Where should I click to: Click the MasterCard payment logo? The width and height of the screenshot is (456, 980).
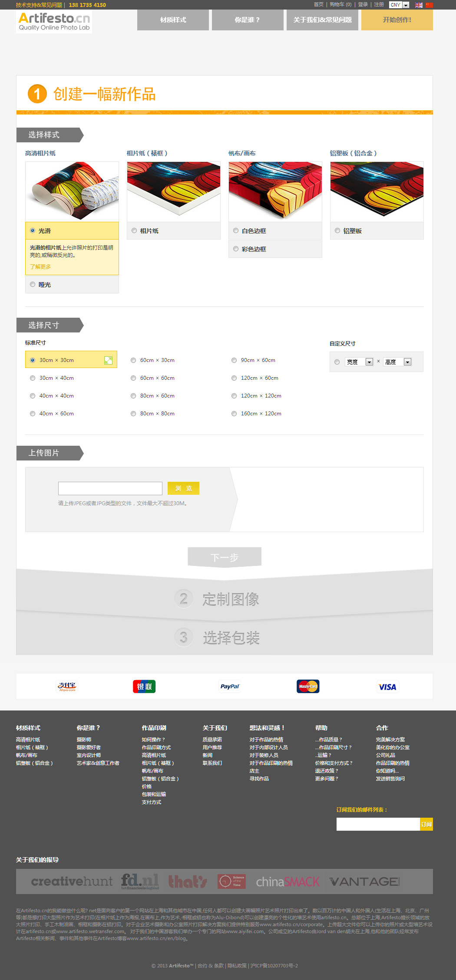[308, 687]
